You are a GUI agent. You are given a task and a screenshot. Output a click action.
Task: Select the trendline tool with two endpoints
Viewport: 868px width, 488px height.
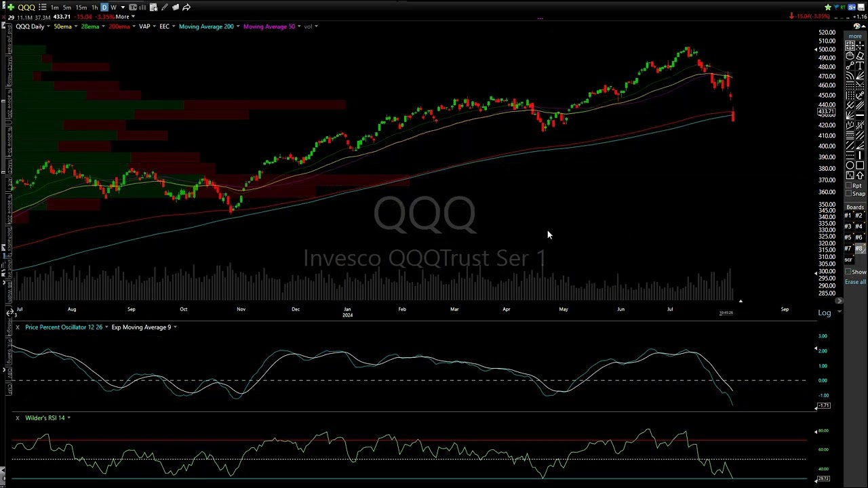coord(850,66)
